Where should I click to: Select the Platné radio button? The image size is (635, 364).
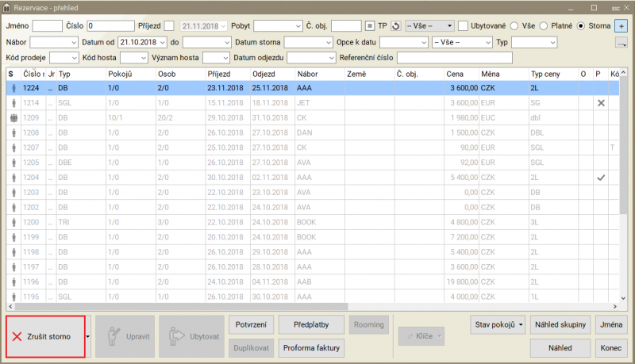(x=545, y=25)
